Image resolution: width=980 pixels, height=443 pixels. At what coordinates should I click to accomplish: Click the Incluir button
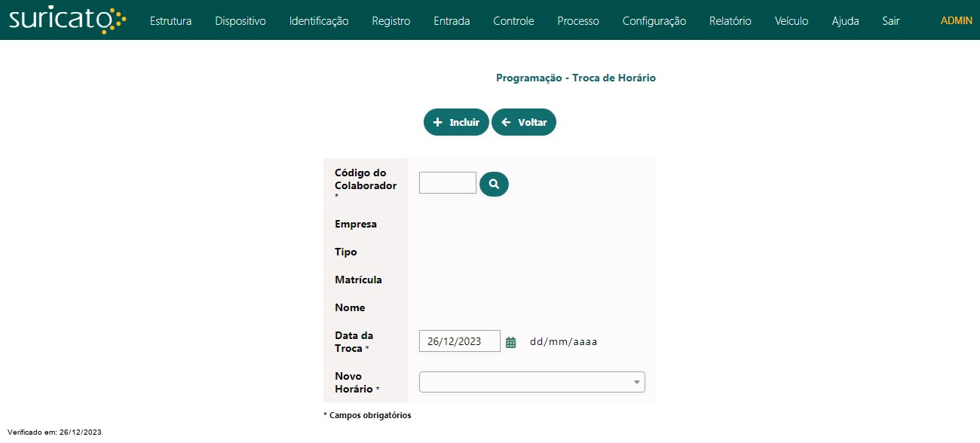[x=456, y=122]
